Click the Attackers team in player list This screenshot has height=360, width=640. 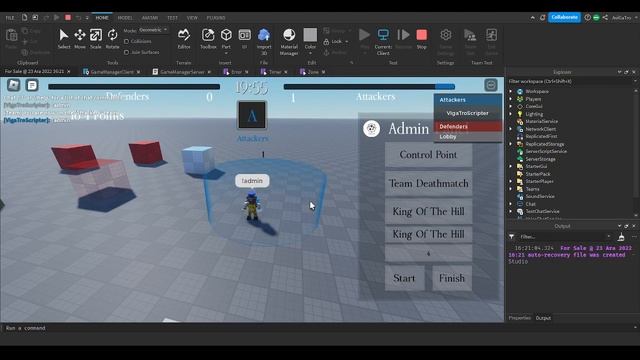tap(468, 100)
